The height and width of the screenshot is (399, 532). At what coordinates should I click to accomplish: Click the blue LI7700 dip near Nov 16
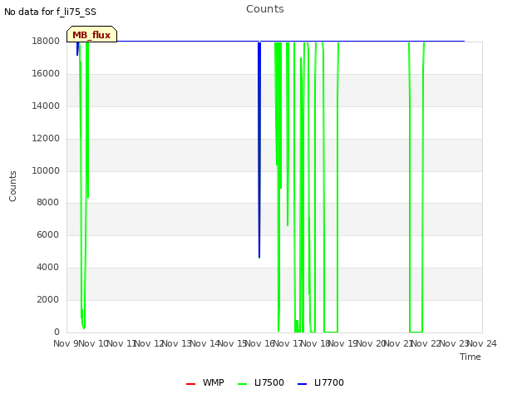click(259, 150)
